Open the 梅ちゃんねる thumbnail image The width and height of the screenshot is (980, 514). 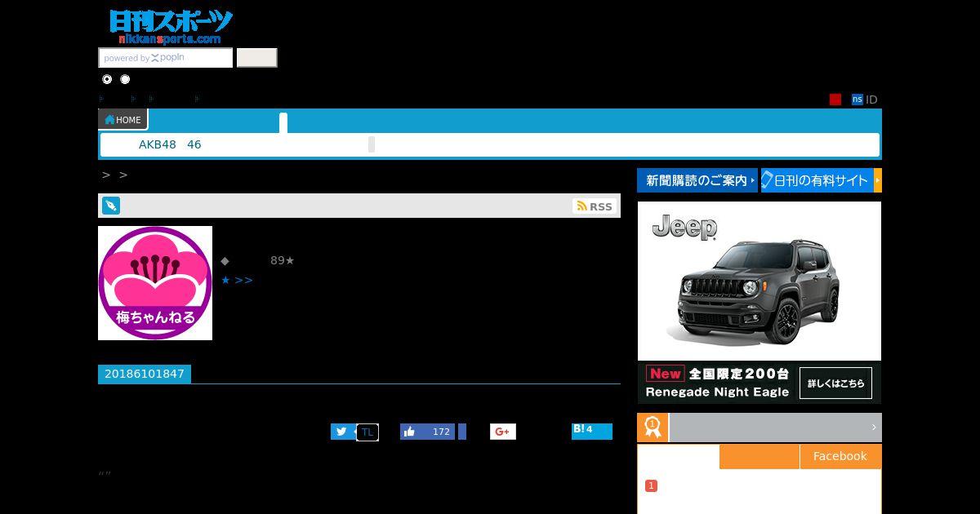click(155, 283)
